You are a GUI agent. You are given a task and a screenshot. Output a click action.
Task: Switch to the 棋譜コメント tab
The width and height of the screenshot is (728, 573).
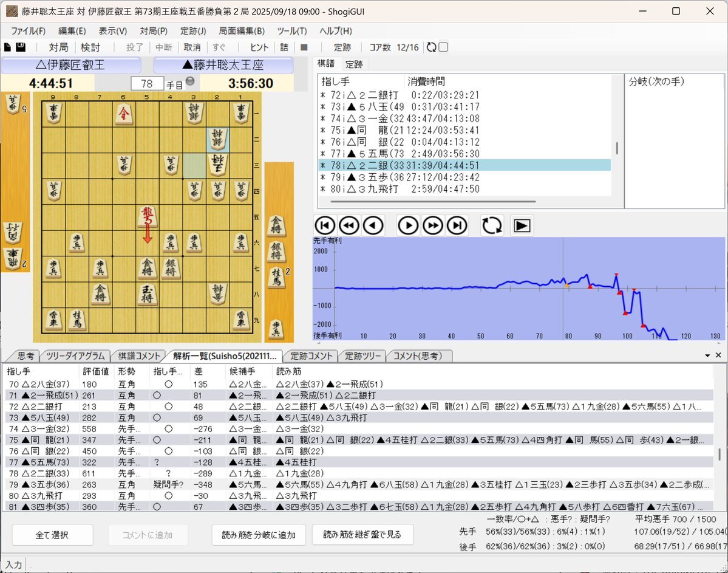click(138, 356)
